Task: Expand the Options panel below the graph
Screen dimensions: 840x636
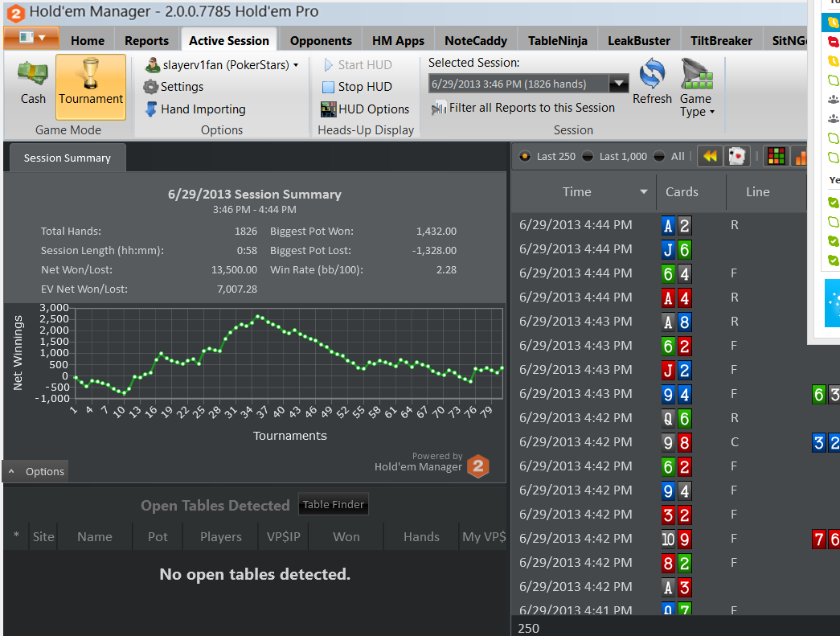Action: click(35, 471)
